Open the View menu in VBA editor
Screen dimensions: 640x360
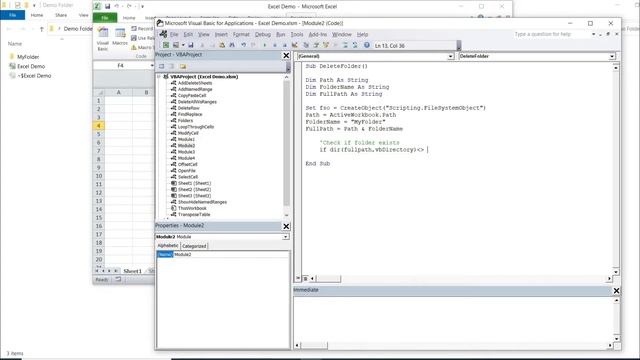click(204, 34)
